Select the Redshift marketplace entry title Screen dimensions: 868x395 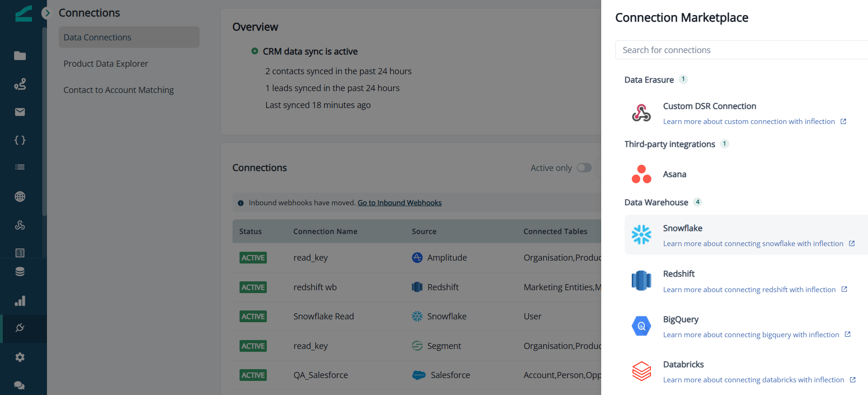tap(679, 274)
